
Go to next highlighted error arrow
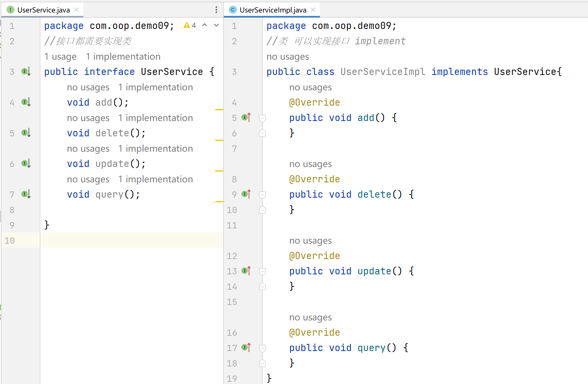click(x=216, y=25)
